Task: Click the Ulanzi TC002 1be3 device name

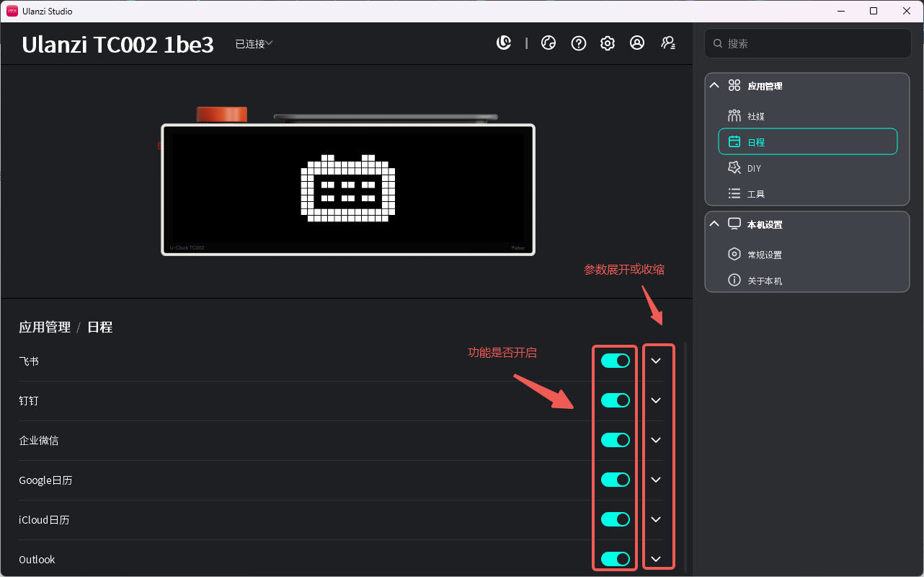Action: coord(118,45)
